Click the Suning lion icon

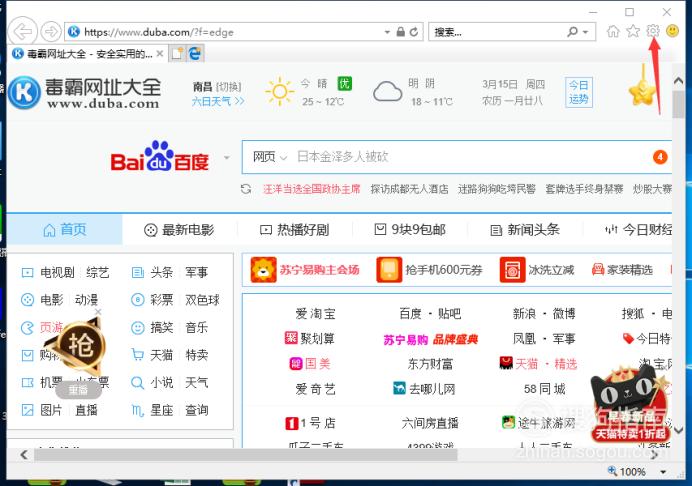tap(263, 270)
